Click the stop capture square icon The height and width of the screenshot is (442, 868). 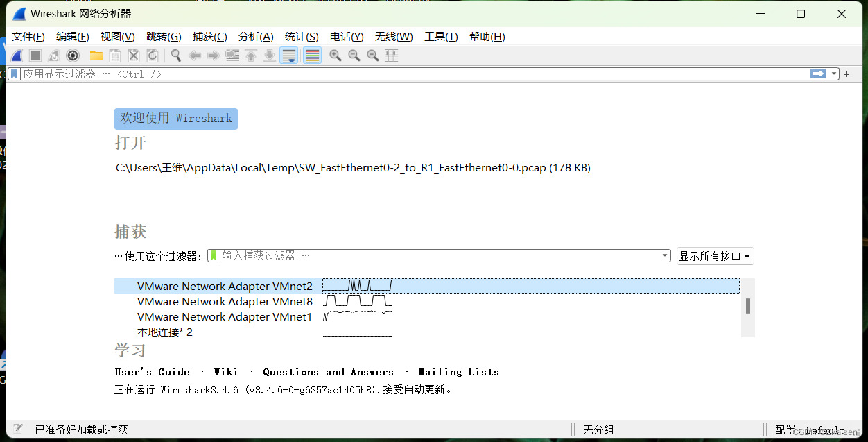35,56
